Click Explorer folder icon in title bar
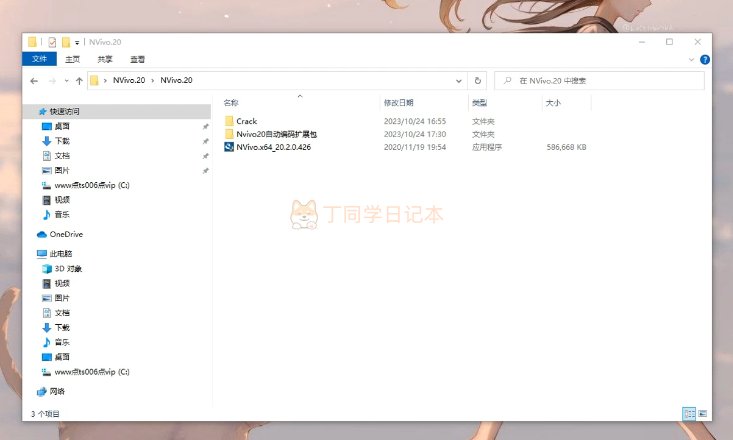The width and height of the screenshot is (733, 440). pos(32,42)
